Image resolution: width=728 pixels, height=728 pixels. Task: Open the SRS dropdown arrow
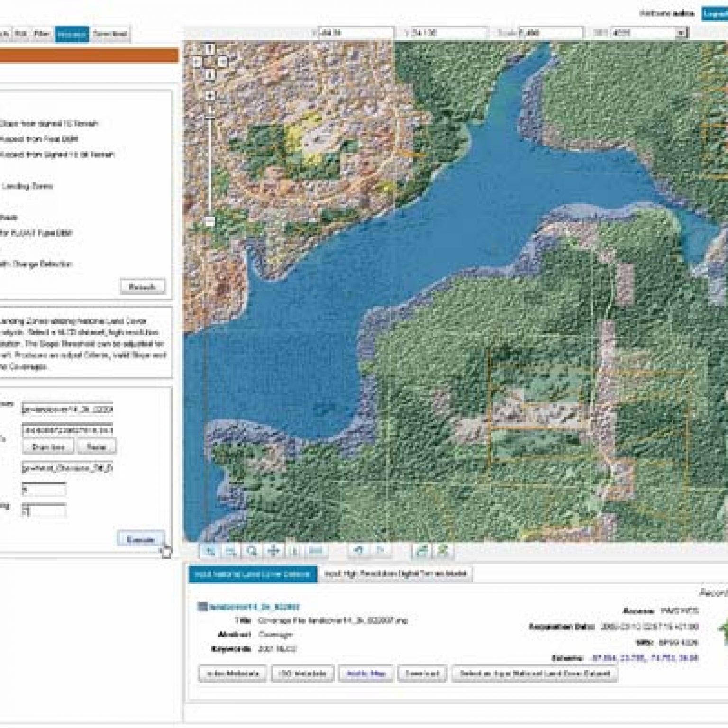pyautogui.click(x=681, y=33)
